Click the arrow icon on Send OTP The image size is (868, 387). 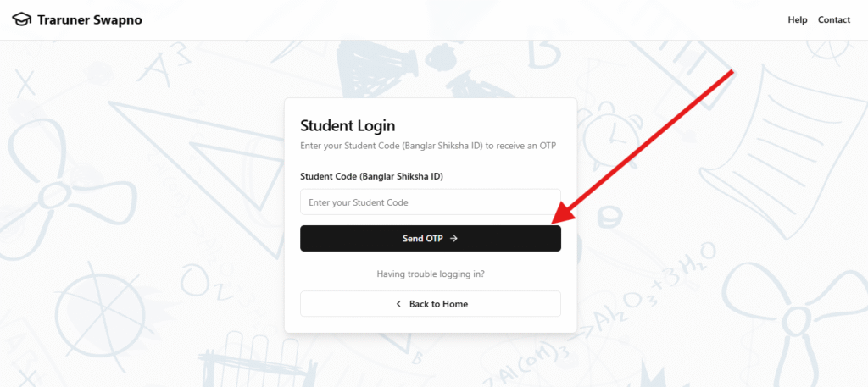[x=453, y=239]
